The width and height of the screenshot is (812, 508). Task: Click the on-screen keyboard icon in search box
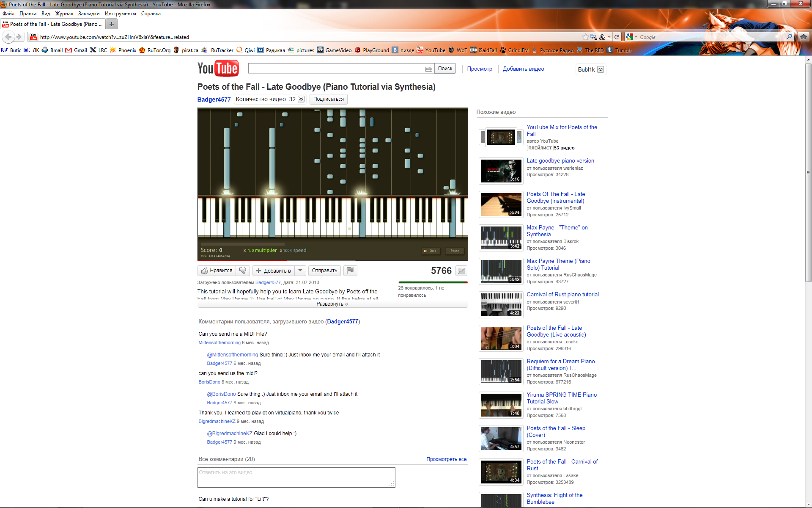tap(428, 69)
